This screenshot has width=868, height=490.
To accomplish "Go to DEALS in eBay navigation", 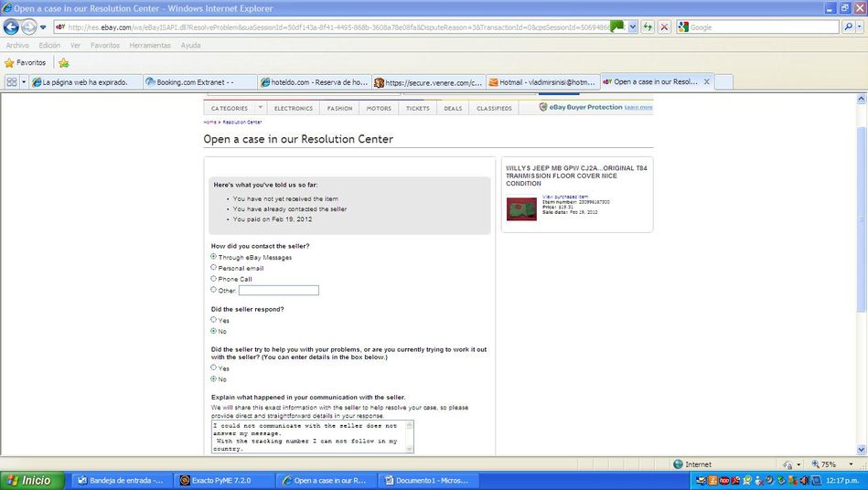I will tap(453, 109).
